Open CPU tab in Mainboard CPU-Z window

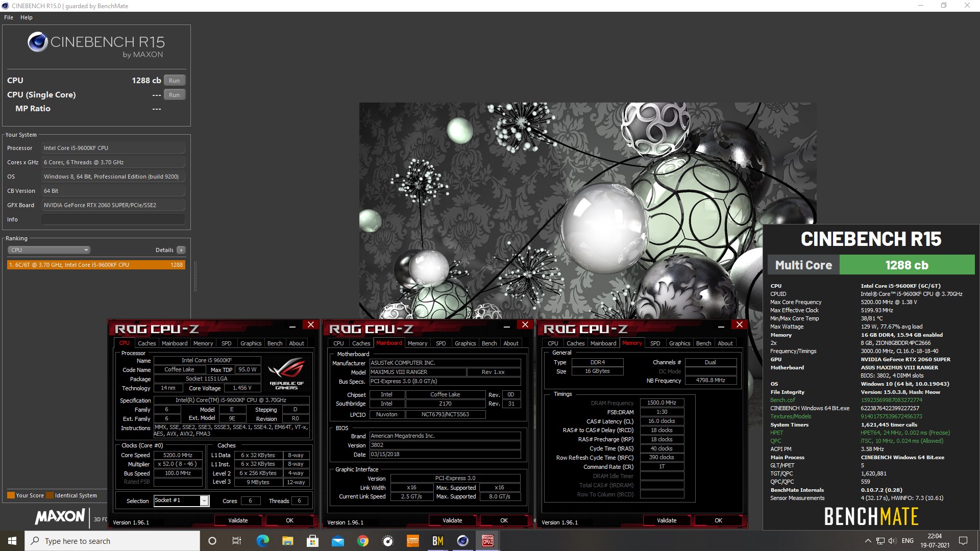339,343
